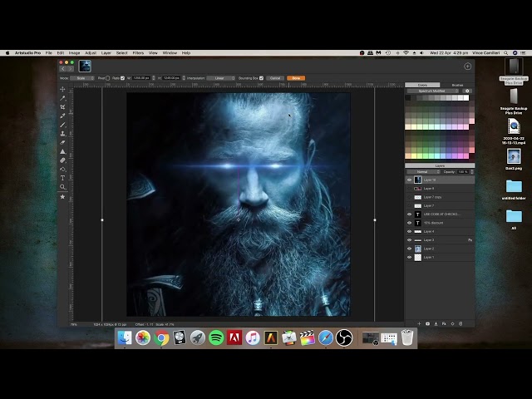Toggle the Ratio checkbox

click(122, 78)
